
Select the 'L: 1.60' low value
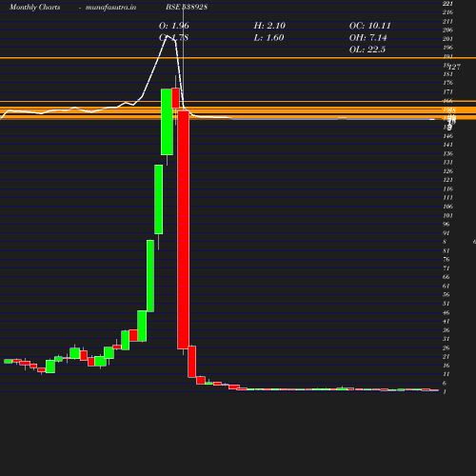pos(268,38)
